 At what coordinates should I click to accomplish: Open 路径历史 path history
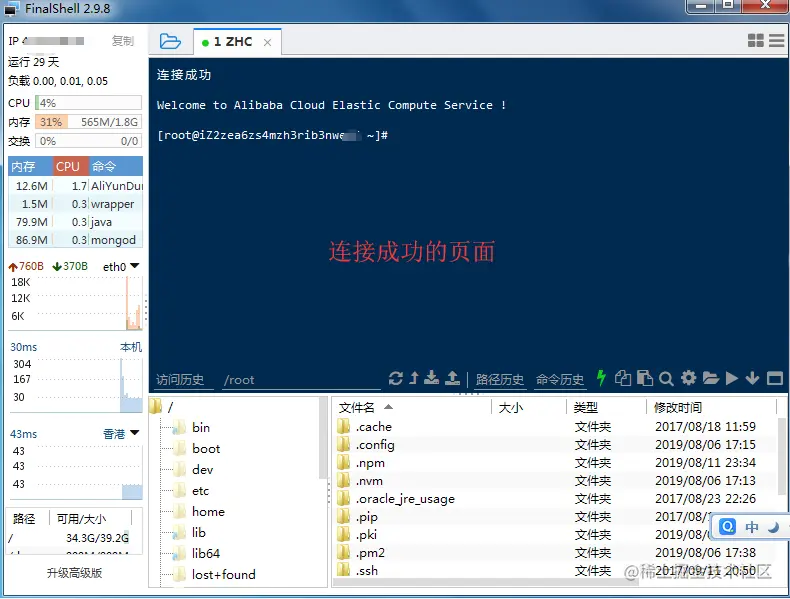pyautogui.click(x=500, y=379)
